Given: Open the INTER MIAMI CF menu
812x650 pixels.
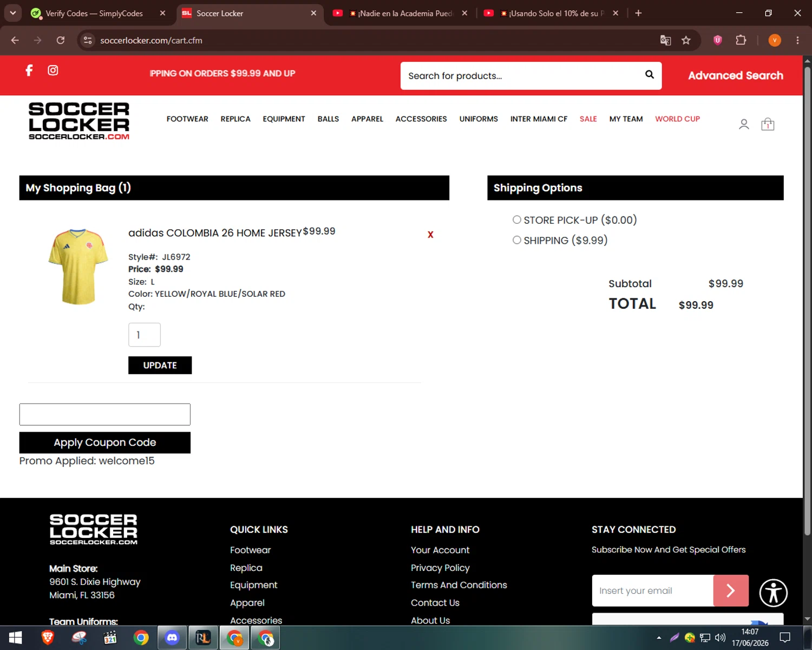Looking at the screenshot, I should coord(539,119).
